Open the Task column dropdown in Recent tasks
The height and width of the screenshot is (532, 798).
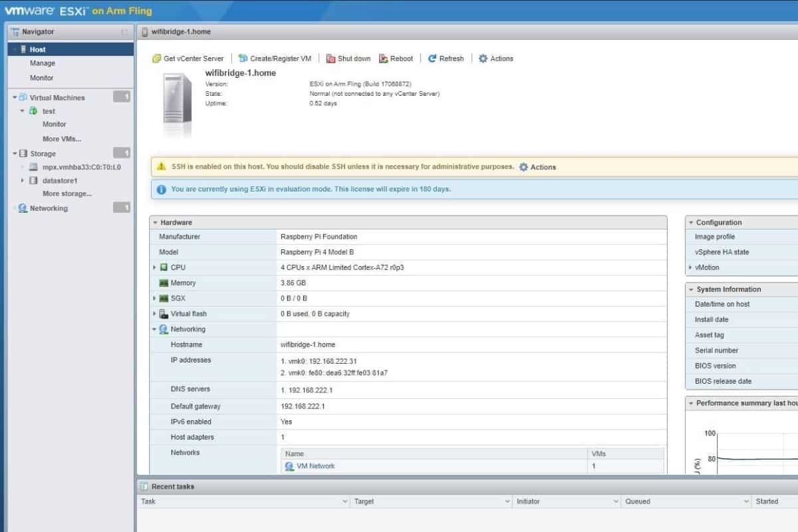click(344, 501)
